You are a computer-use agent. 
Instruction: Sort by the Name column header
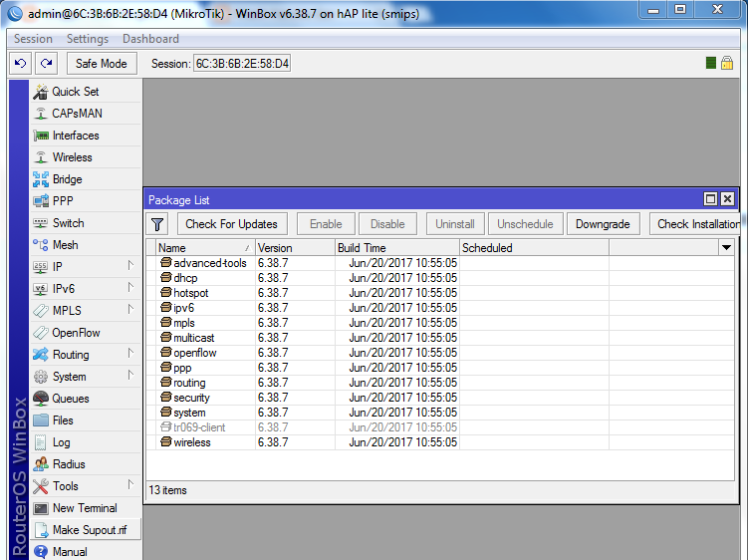point(205,248)
